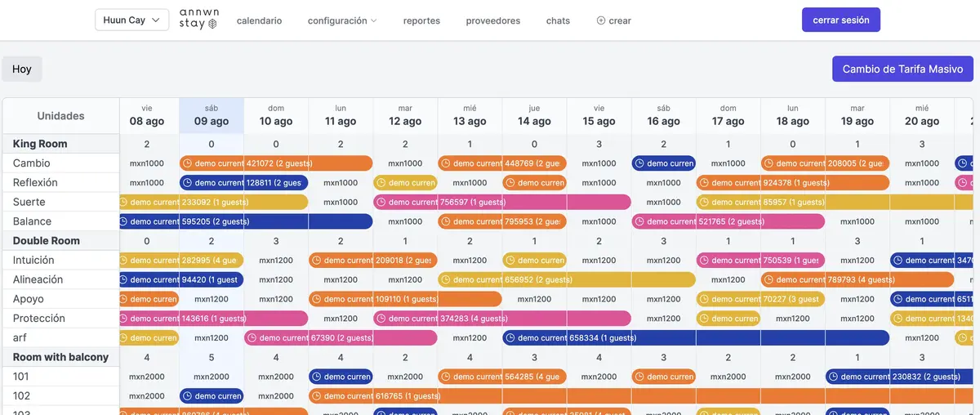Click clock icon on reservation 521765
This screenshot has width=980, height=415.
coord(638,221)
